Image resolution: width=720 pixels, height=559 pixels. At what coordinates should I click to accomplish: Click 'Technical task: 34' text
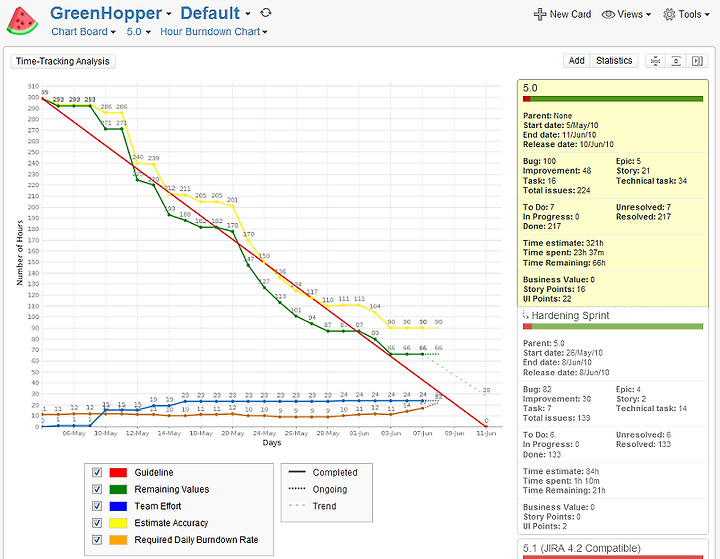pos(652,181)
